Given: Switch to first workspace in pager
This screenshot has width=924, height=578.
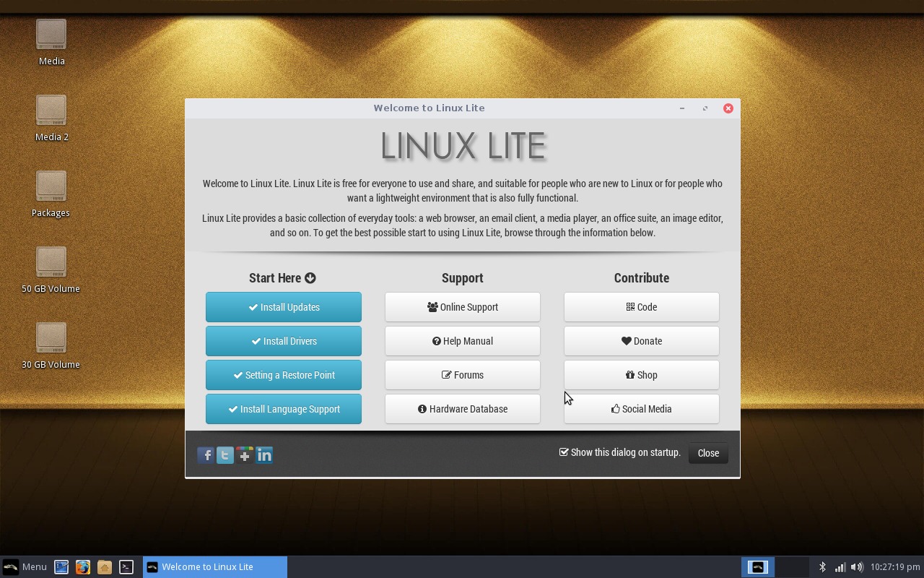Looking at the screenshot, I should [x=758, y=567].
